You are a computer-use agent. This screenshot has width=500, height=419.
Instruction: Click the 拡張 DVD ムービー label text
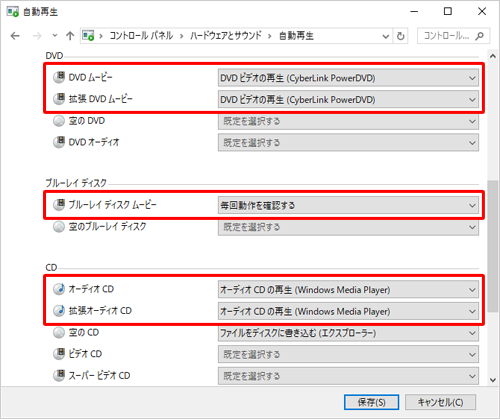tap(100, 99)
